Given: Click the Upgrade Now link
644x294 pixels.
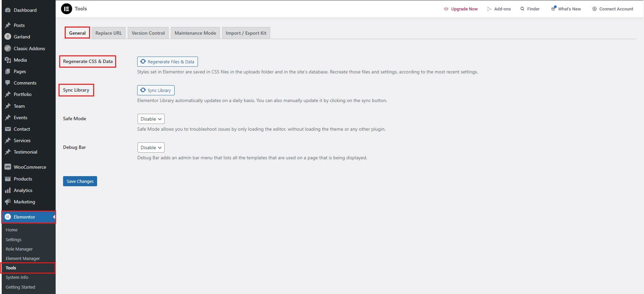Looking at the screenshot, I should [461, 9].
